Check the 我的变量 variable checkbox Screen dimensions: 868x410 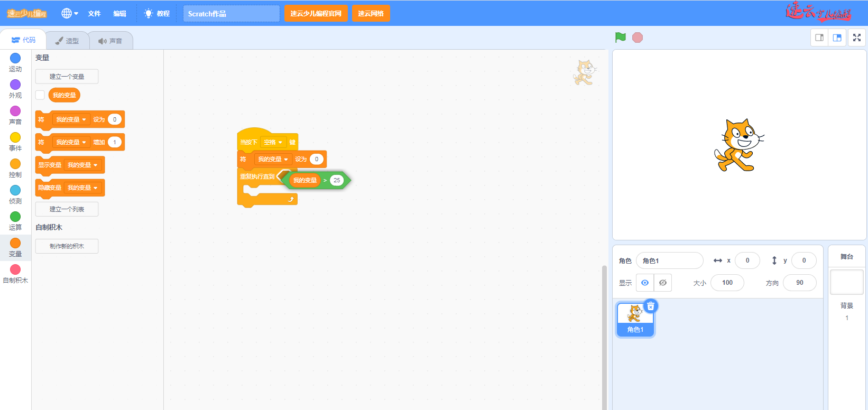point(40,95)
